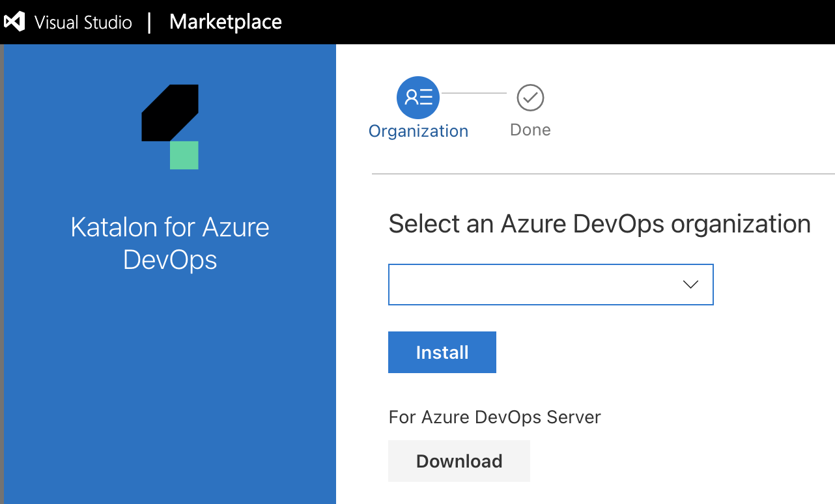Open the Azure DevOps organization dropdown field
The image size is (835, 504).
tap(534, 285)
